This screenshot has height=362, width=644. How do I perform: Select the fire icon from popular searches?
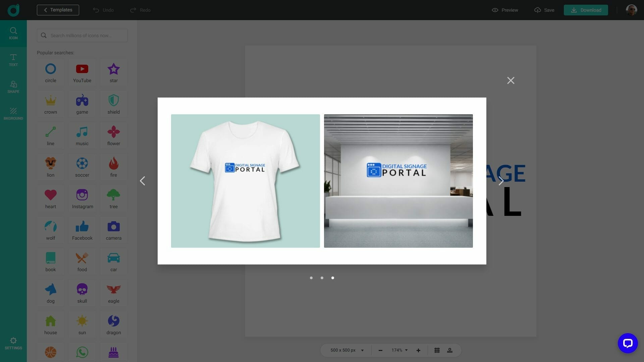pos(113,167)
